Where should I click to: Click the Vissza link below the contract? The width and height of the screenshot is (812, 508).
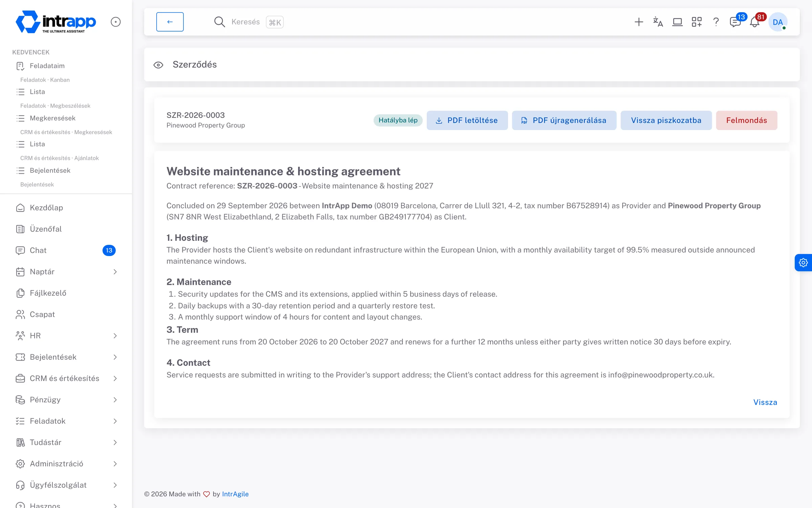[x=765, y=402]
